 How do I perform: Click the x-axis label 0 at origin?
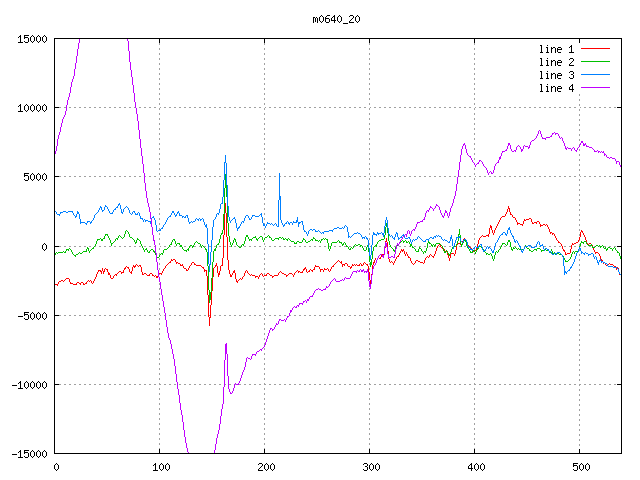56,467
